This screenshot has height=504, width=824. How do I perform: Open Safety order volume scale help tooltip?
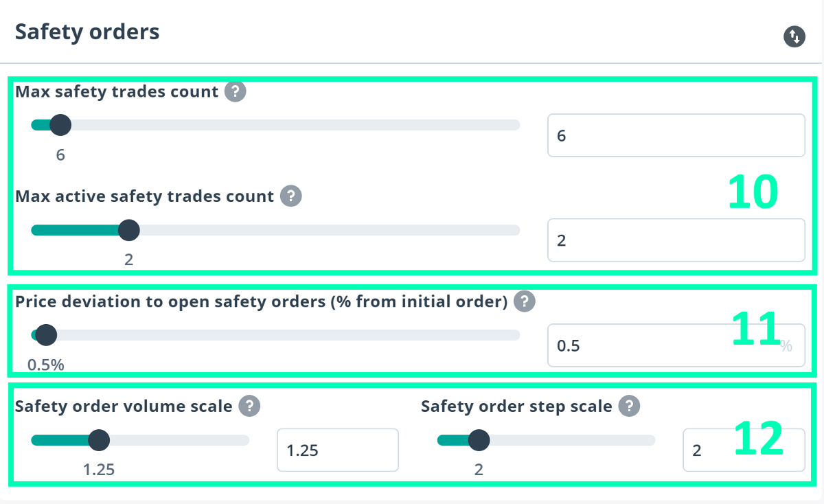click(249, 406)
